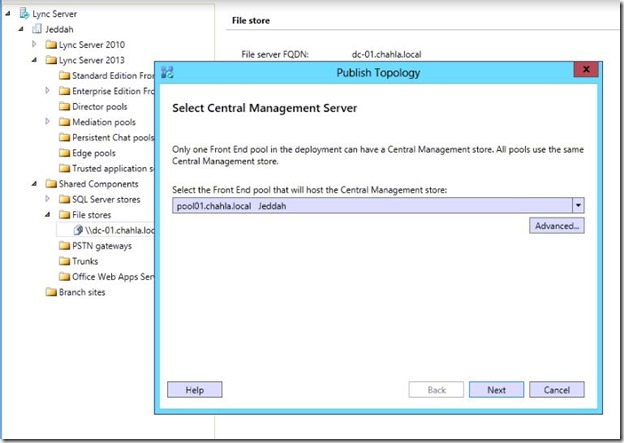This screenshot has width=624, height=443.
Task: Select the SQL Server stores tree label
Action: point(106,199)
